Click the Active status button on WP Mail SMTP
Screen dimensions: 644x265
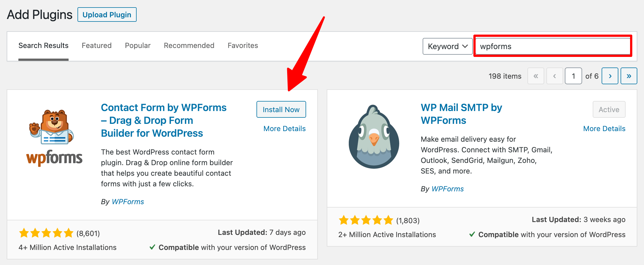tap(609, 109)
